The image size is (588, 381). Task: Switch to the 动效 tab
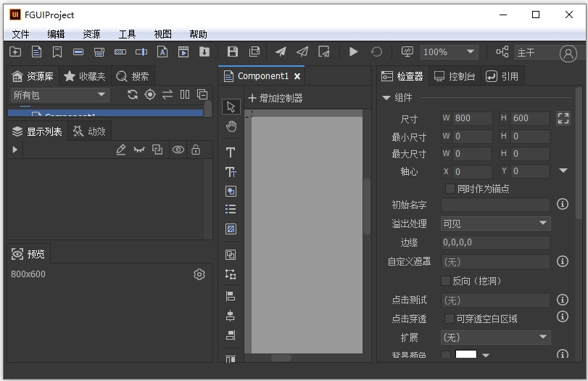pyautogui.click(x=89, y=131)
